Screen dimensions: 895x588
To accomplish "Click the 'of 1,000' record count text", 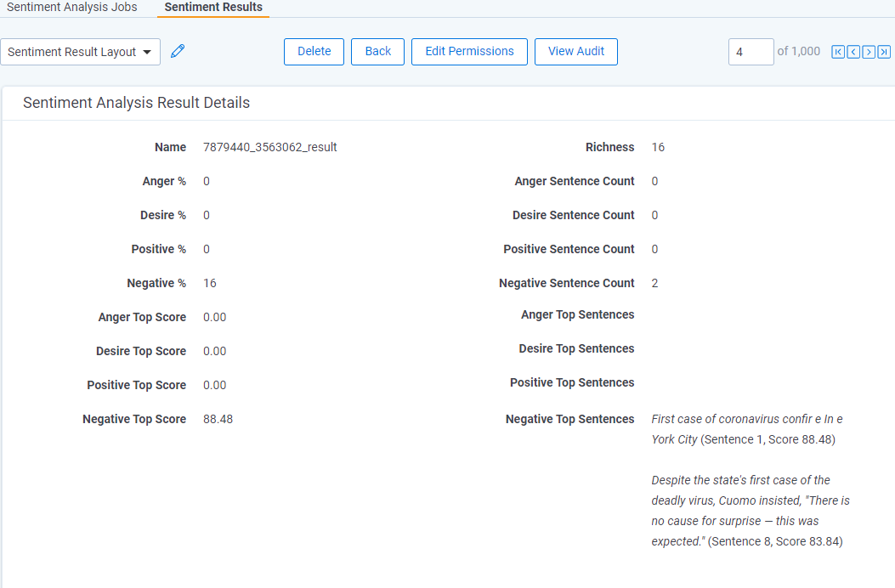I will (x=799, y=51).
